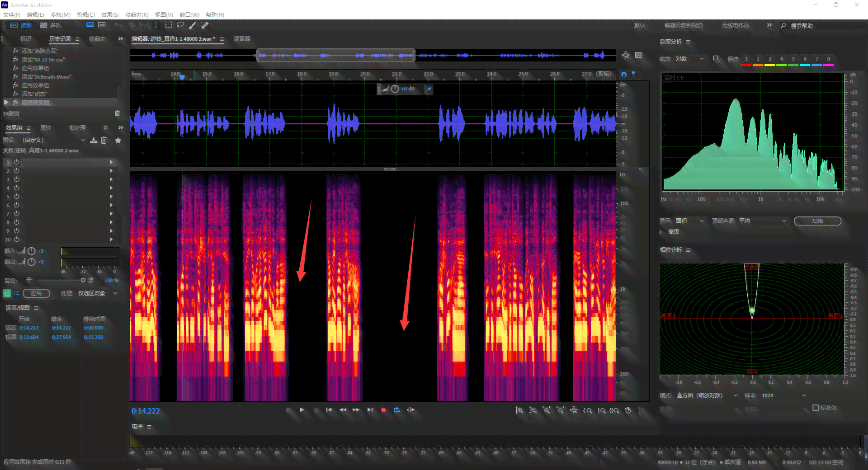Zoom in amplitude
This screenshot has width=868, height=470.
pos(519,410)
